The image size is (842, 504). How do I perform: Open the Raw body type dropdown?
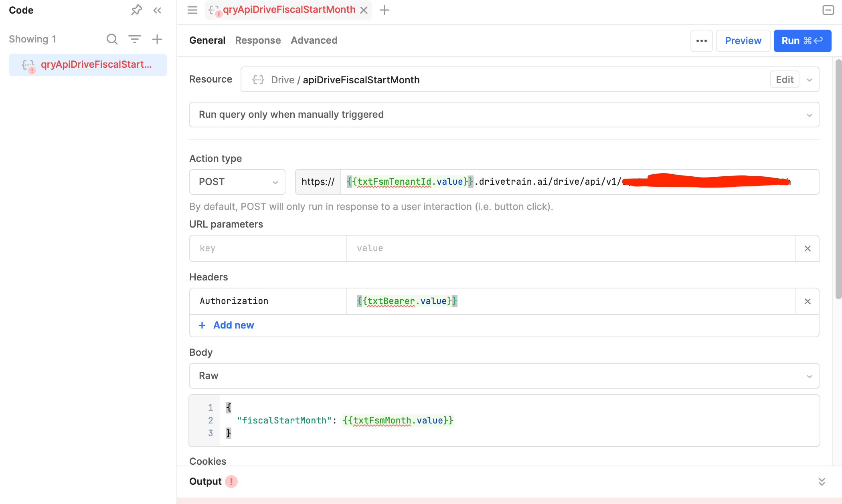[809, 376]
